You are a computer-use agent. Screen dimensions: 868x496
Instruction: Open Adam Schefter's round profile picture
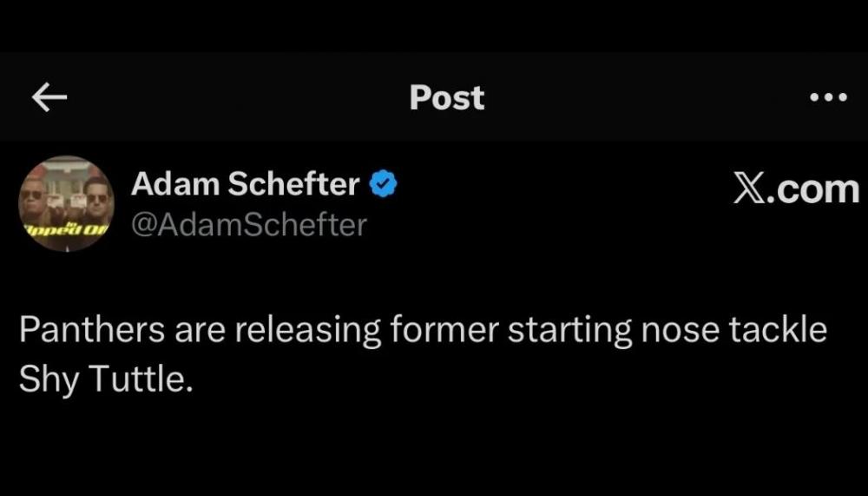coord(66,203)
